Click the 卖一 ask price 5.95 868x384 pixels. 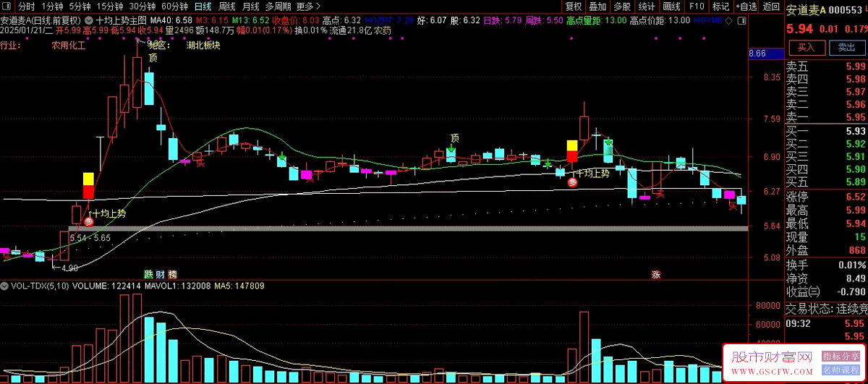pyautogui.click(x=855, y=117)
